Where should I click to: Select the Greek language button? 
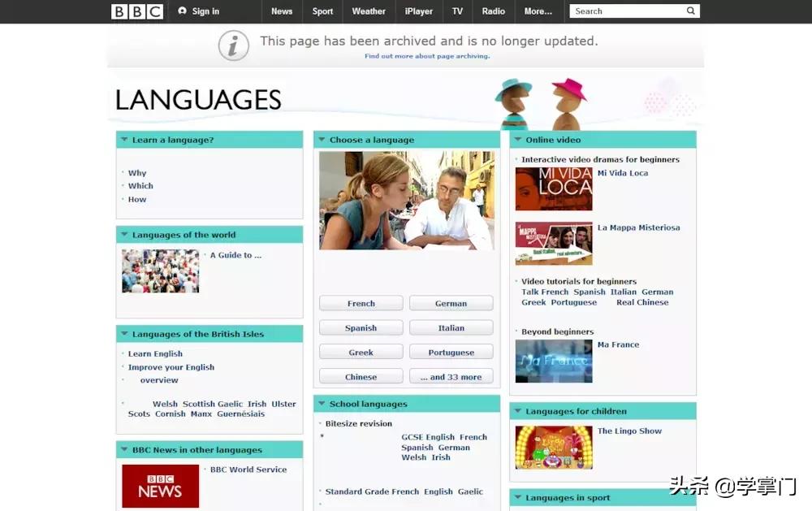point(361,352)
